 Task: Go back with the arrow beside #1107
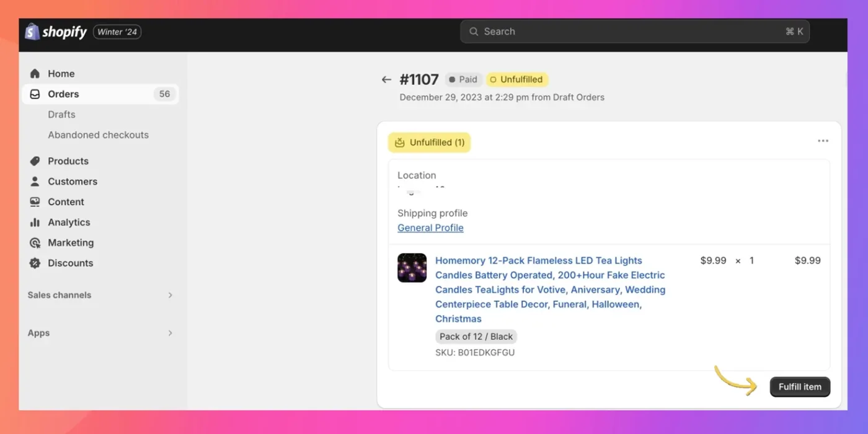click(x=386, y=79)
